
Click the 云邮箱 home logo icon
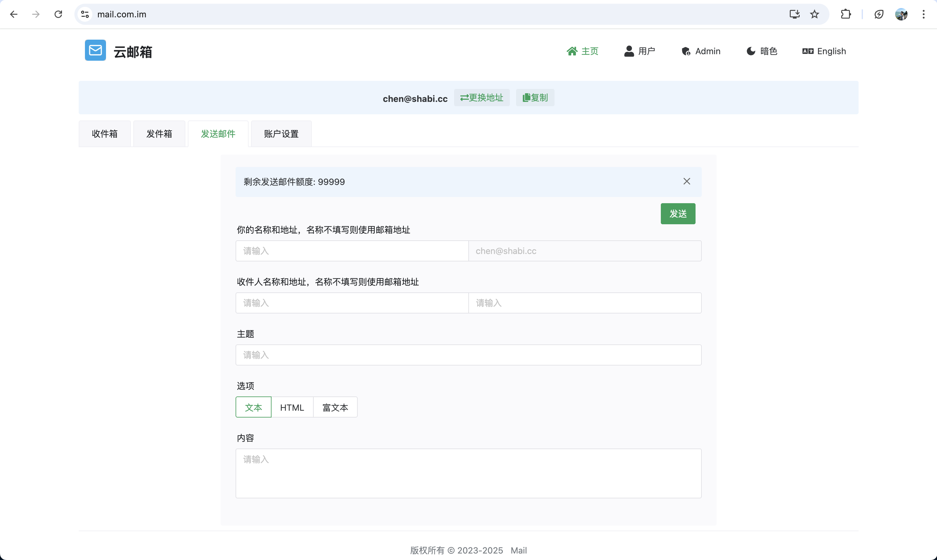coord(95,51)
